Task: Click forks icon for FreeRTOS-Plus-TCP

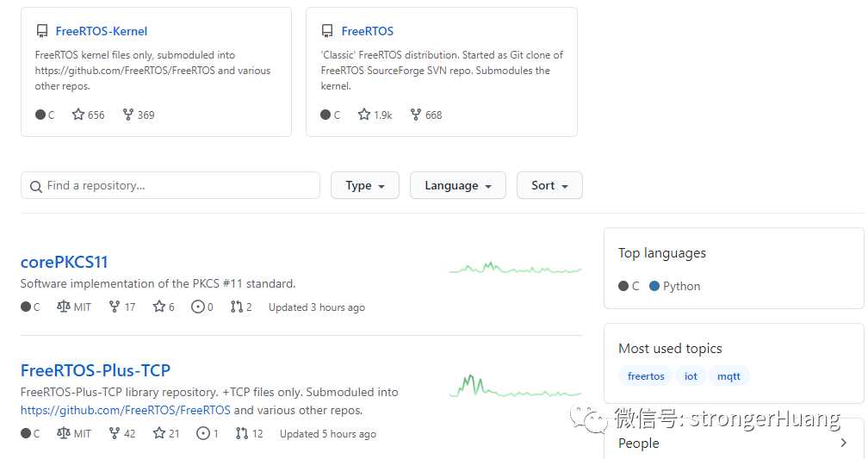Action: tap(114, 433)
